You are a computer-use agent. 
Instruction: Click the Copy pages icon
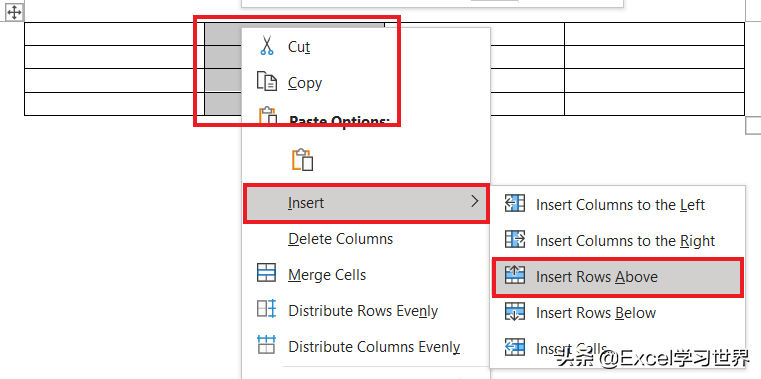coord(266,81)
